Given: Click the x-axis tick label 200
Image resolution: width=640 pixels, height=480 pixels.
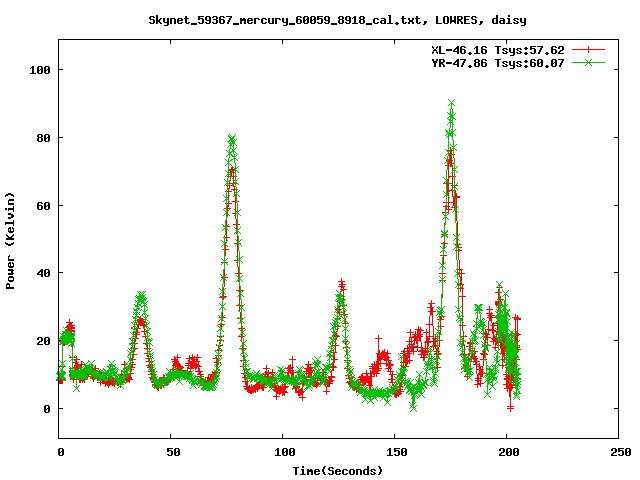Looking at the screenshot, I should tap(509, 452).
